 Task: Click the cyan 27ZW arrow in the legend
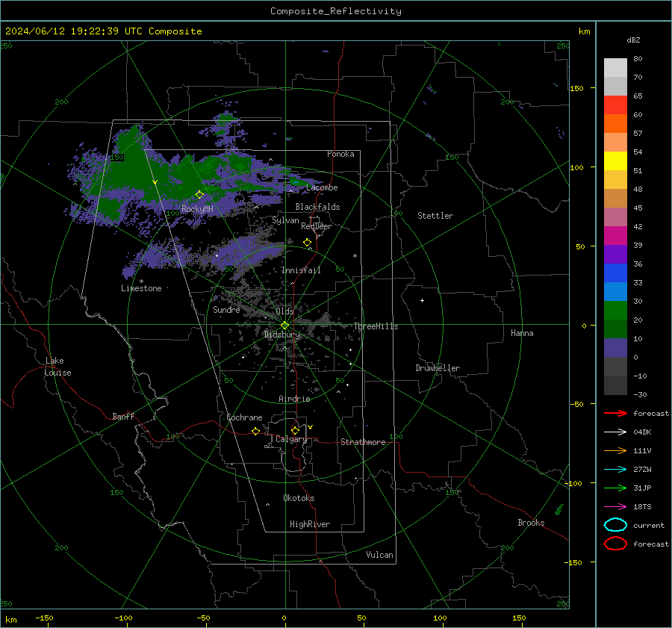pos(615,470)
